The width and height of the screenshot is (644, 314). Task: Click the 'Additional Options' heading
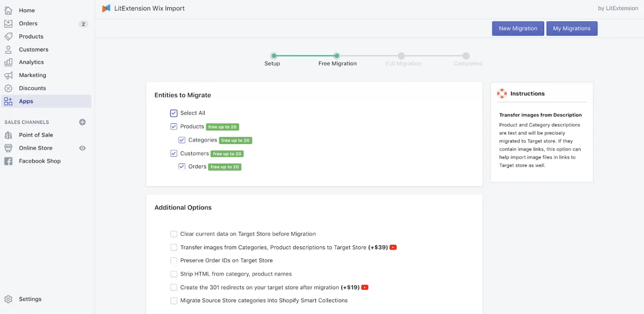click(183, 208)
